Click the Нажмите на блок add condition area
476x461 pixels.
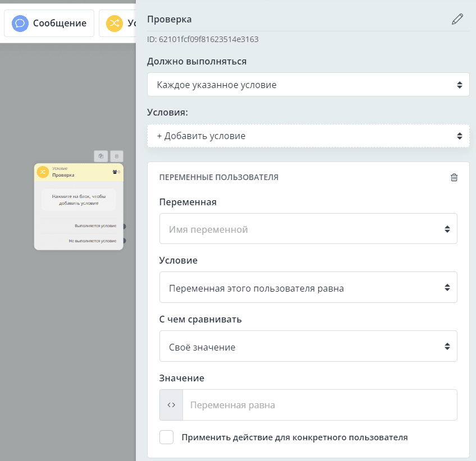[79, 200]
